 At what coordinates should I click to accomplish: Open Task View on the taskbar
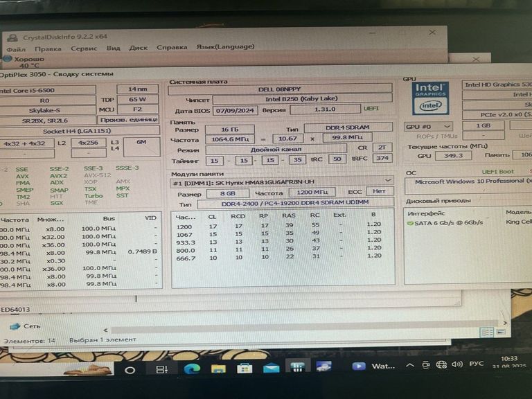point(161,369)
